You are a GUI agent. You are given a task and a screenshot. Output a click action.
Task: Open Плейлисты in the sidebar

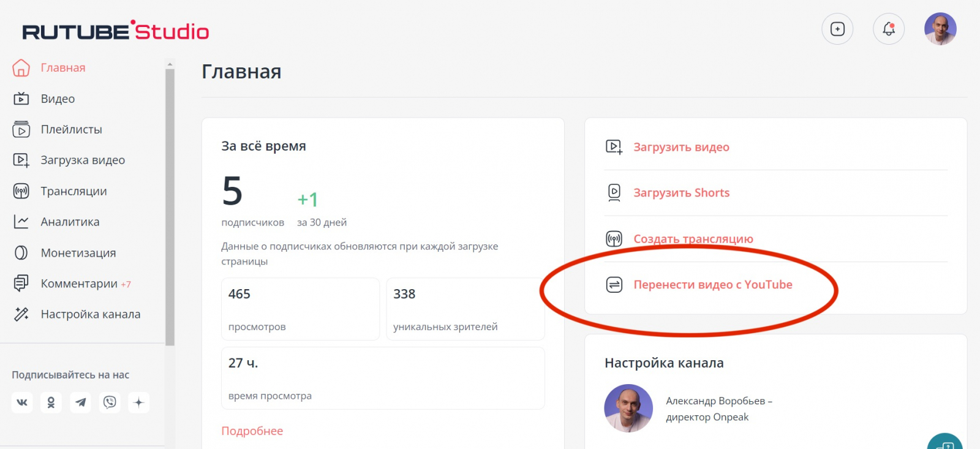tap(71, 129)
